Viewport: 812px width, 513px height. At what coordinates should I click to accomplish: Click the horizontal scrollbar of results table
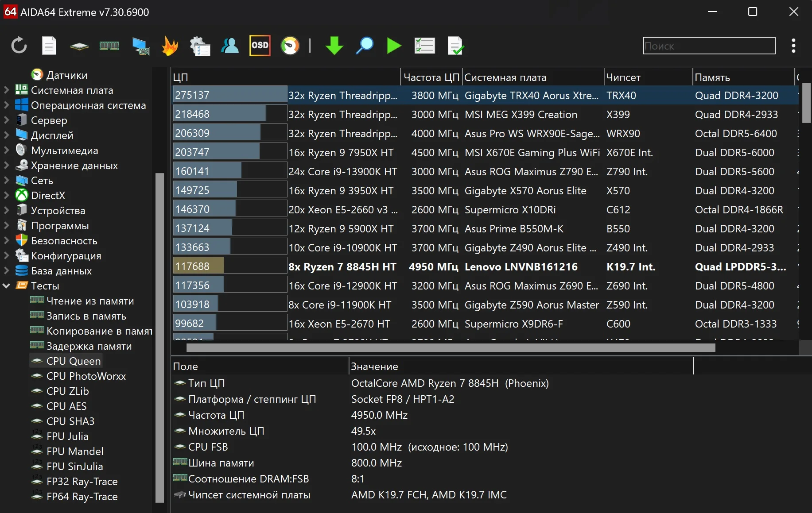(x=450, y=348)
